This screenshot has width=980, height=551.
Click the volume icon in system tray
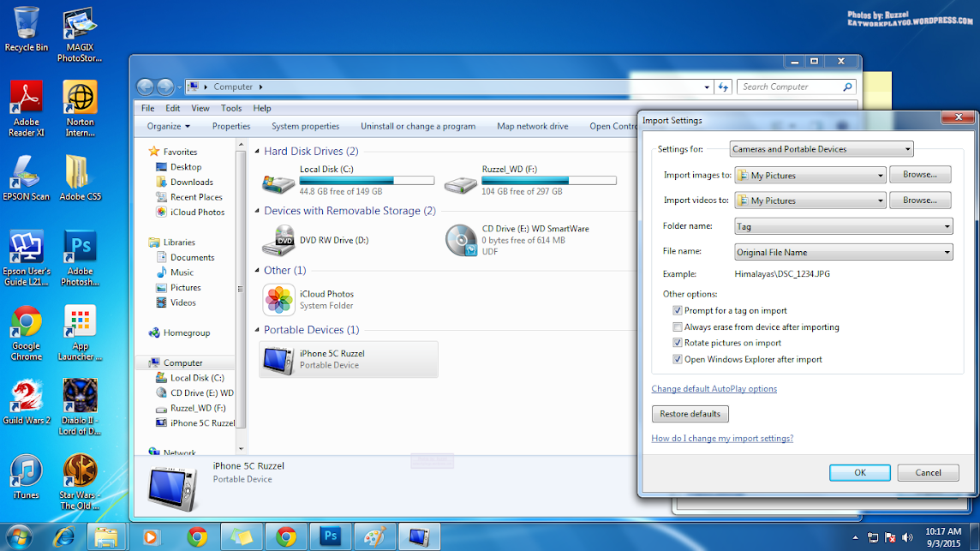[907, 537]
